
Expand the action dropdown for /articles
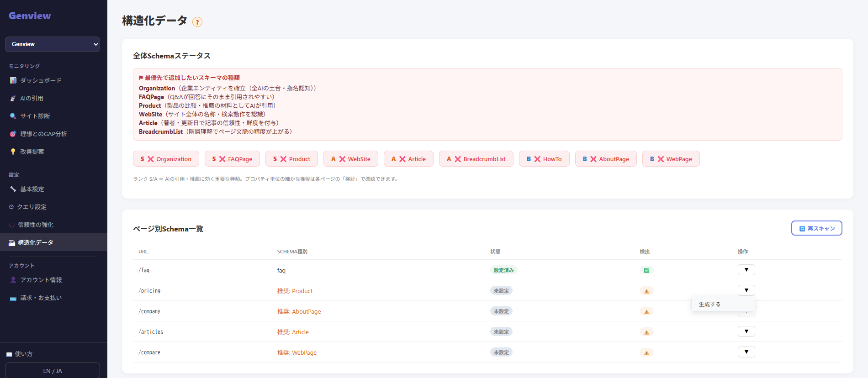pyautogui.click(x=746, y=331)
